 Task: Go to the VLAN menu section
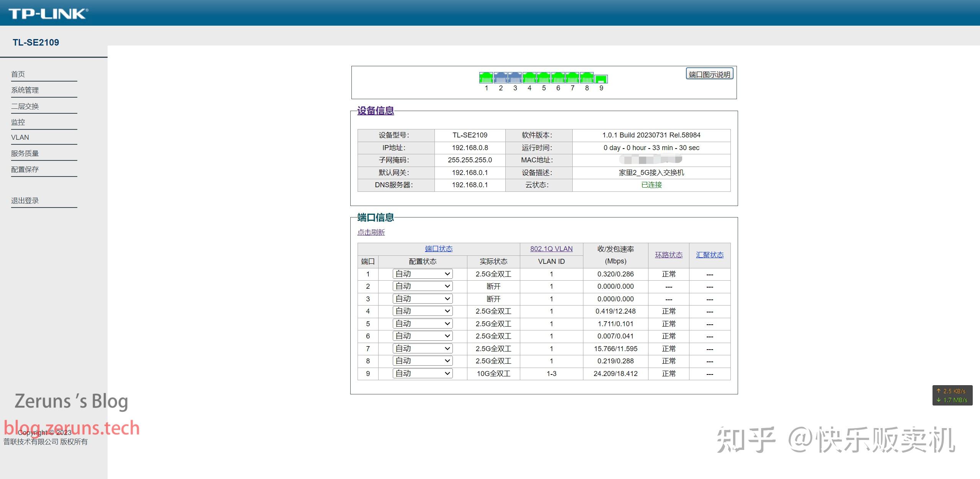coord(20,137)
